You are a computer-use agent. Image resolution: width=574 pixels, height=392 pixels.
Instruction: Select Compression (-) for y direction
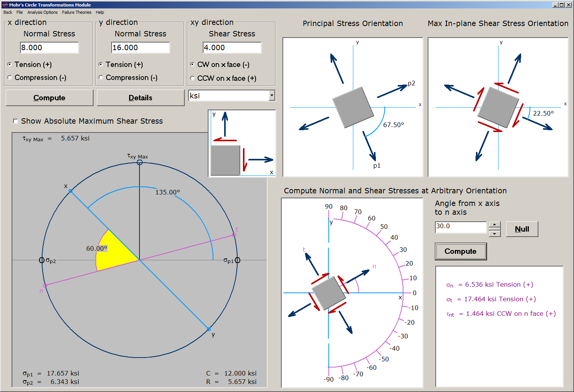point(100,77)
